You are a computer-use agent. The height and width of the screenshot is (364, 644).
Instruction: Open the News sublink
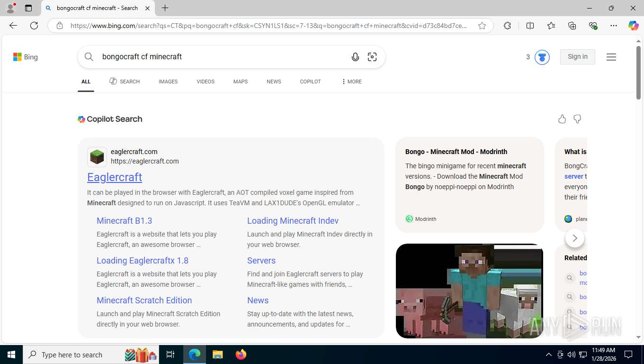[x=258, y=300]
